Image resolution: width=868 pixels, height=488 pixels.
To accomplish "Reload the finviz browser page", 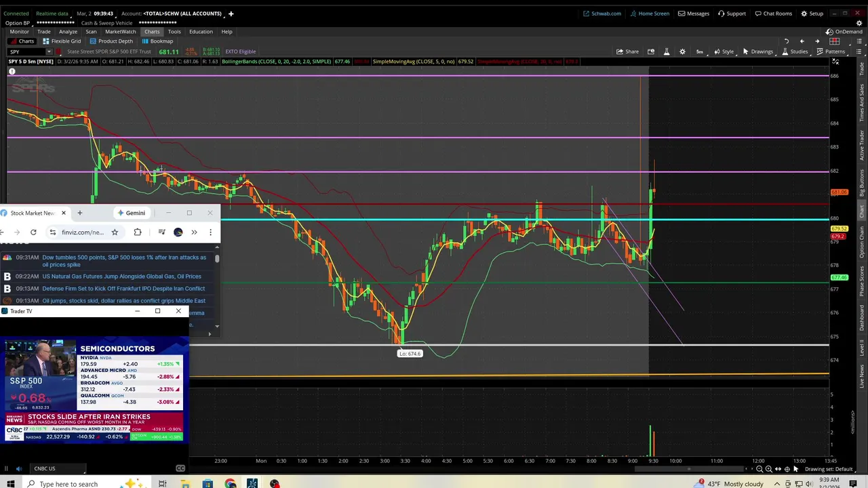I will pos(33,232).
